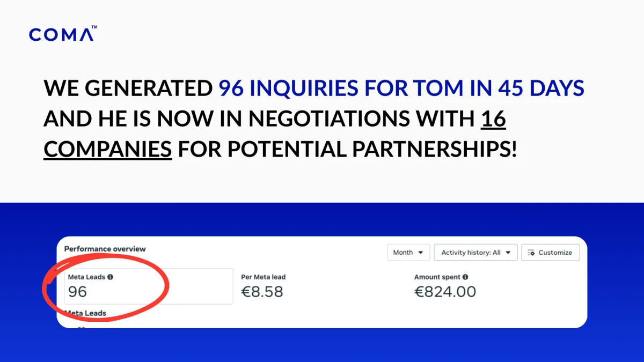Click the €8.58 cost value

262,292
